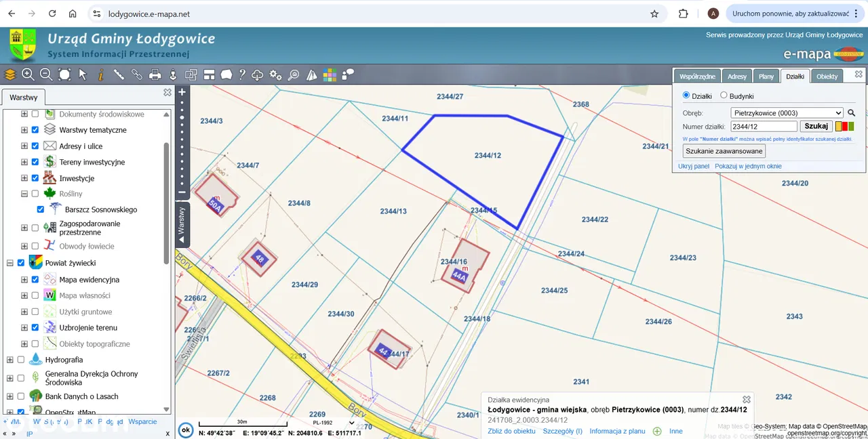The width and height of the screenshot is (868, 439).
Task: Expand the Hydrografia layer group
Action: coord(10,360)
